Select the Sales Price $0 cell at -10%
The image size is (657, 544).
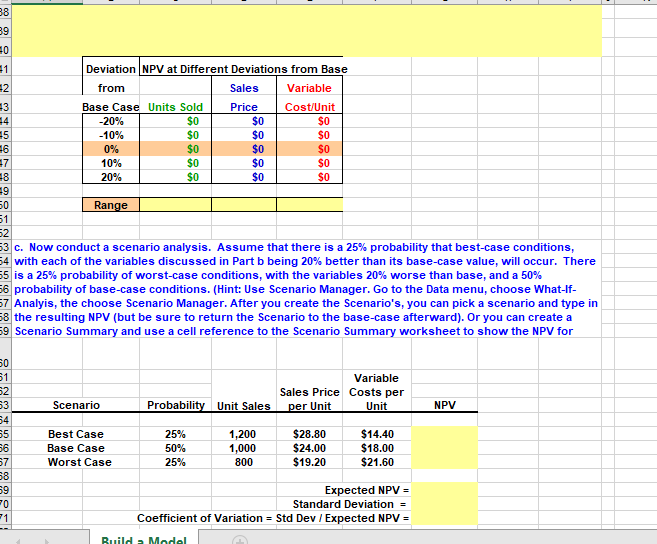[x=244, y=135]
